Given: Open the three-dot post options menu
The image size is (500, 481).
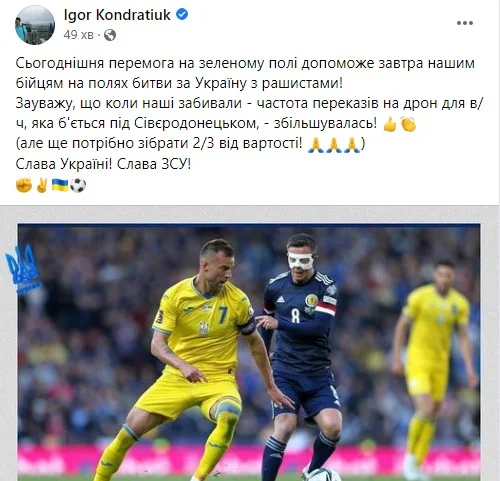Looking at the screenshot, I should click(x=465, y=23).
